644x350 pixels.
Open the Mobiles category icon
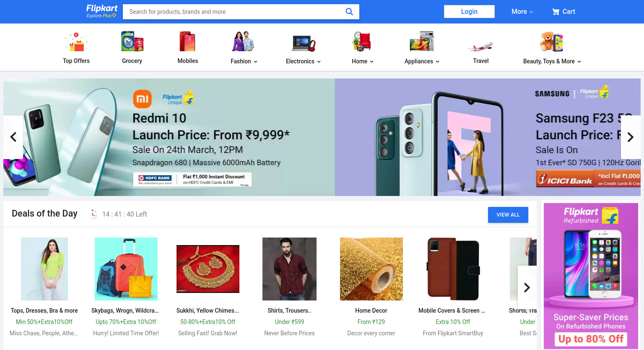(x=187, y=42)
